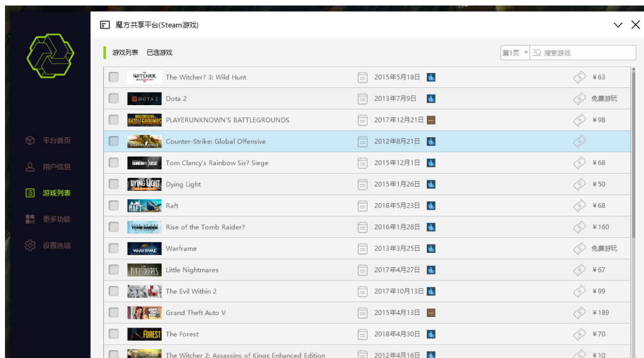Screen dimensions: 644x358
Task: Open the platform home sidebar icon
Action: [30, 141]
